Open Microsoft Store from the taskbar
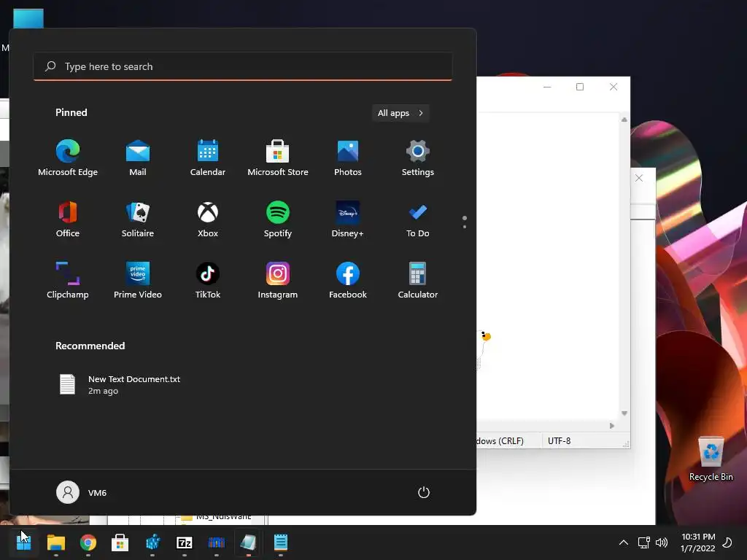Viewport: 747px width, 560px height. pyautogui.click(x=120, y=542)
